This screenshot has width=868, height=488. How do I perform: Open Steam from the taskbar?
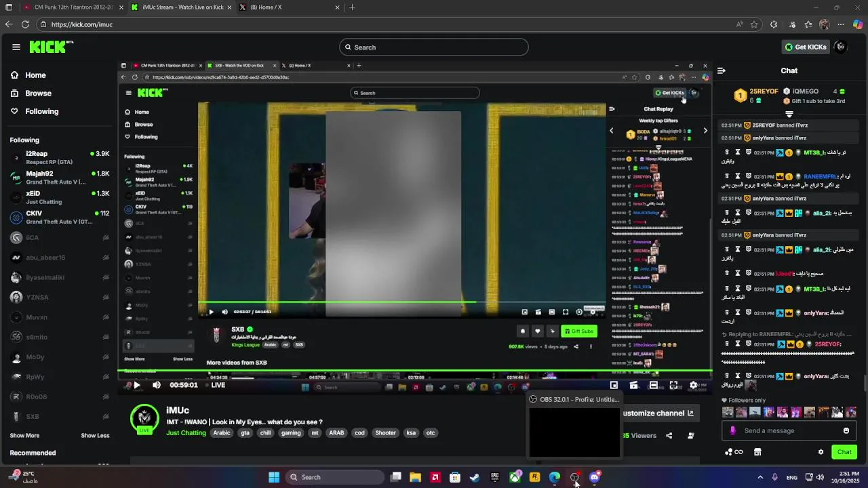pyautogui.click(x=475, y=477)
